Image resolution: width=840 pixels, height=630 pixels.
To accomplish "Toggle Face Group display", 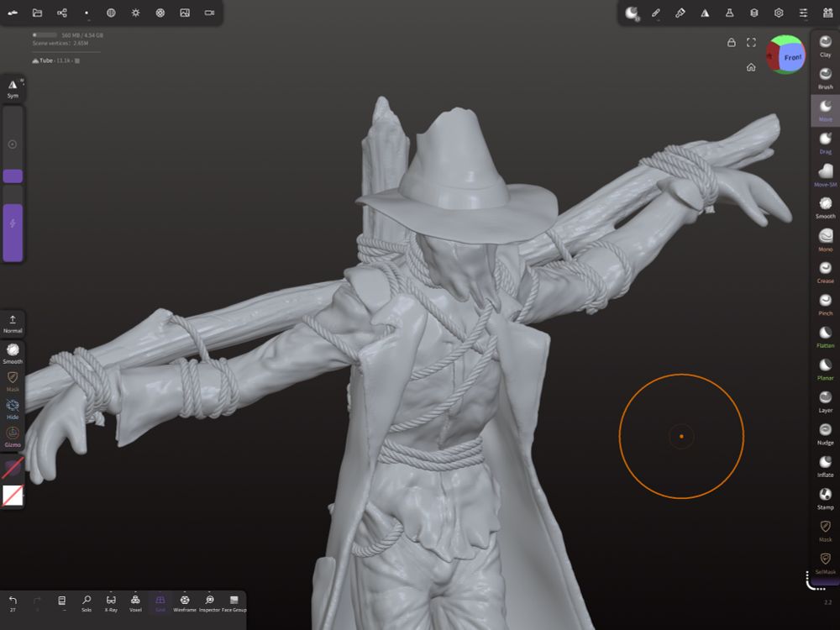I will point(234,603).
